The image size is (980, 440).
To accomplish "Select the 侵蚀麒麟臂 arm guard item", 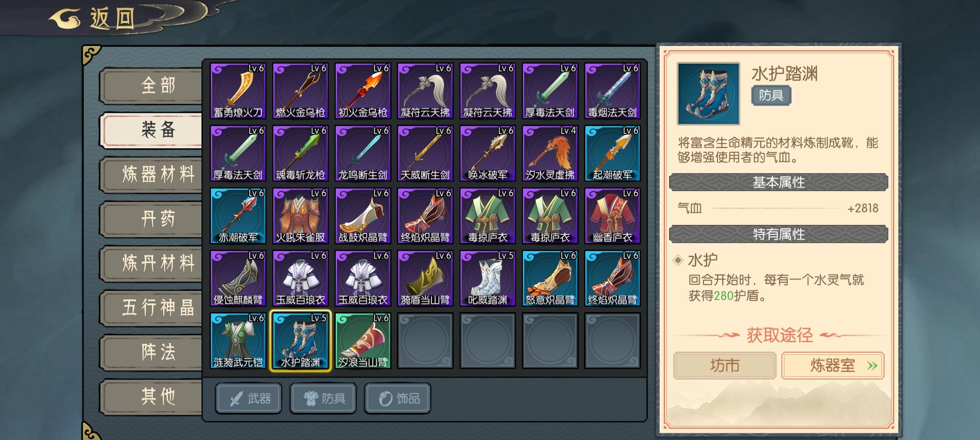I will [238, 278].
